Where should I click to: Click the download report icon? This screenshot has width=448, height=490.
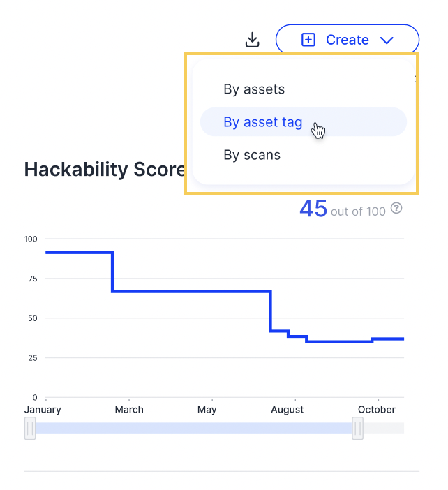pos(252,40)
